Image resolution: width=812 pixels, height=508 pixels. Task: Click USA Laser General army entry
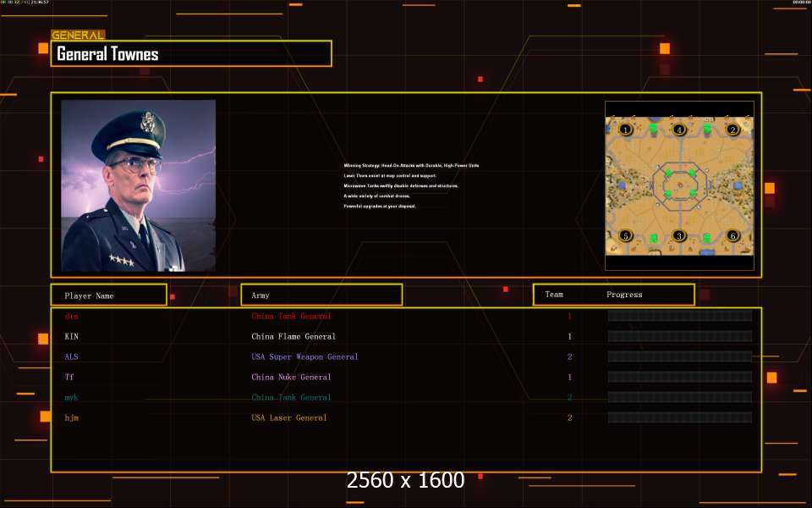click(x=289, y=417)
